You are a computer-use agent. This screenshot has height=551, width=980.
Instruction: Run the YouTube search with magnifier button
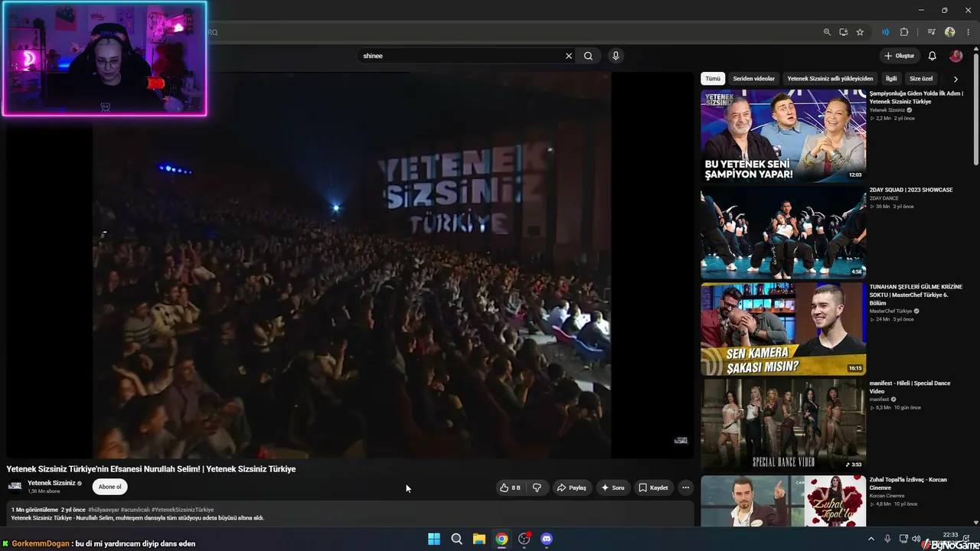[588, 56]
